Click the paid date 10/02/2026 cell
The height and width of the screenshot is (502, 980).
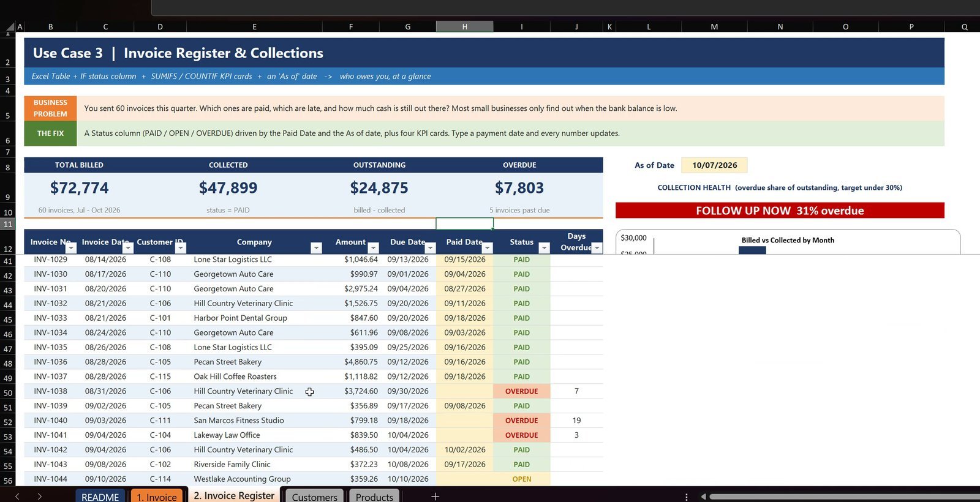tap(465, 450)
